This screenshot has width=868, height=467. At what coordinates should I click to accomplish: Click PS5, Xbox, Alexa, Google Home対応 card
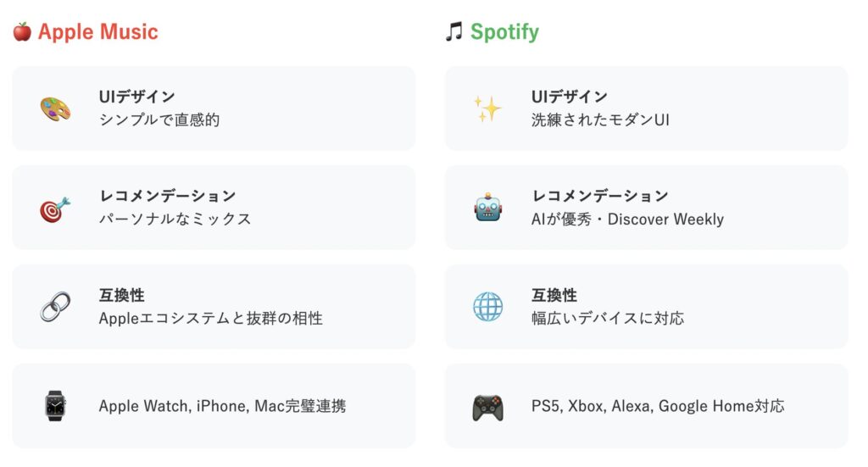click(646, 406)
